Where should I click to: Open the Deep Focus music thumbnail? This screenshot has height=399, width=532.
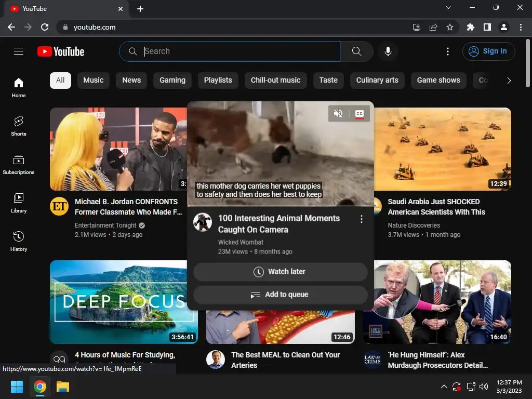(x=118, y=302)
